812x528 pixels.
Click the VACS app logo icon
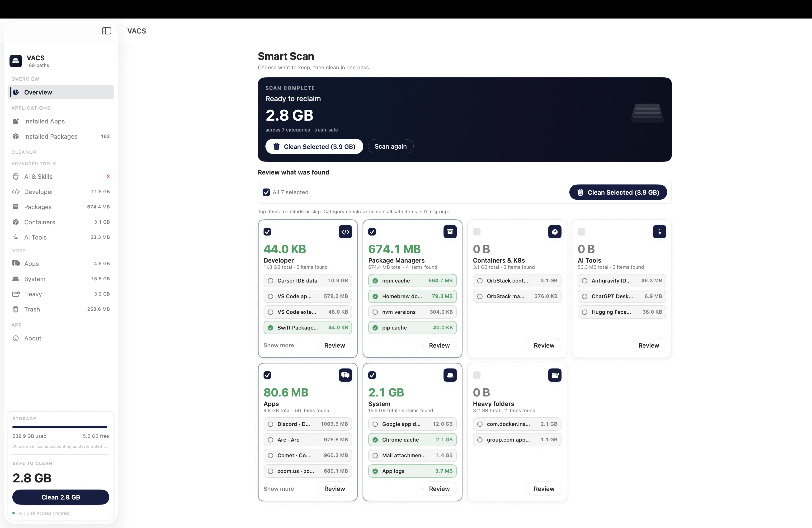(16, 61)
